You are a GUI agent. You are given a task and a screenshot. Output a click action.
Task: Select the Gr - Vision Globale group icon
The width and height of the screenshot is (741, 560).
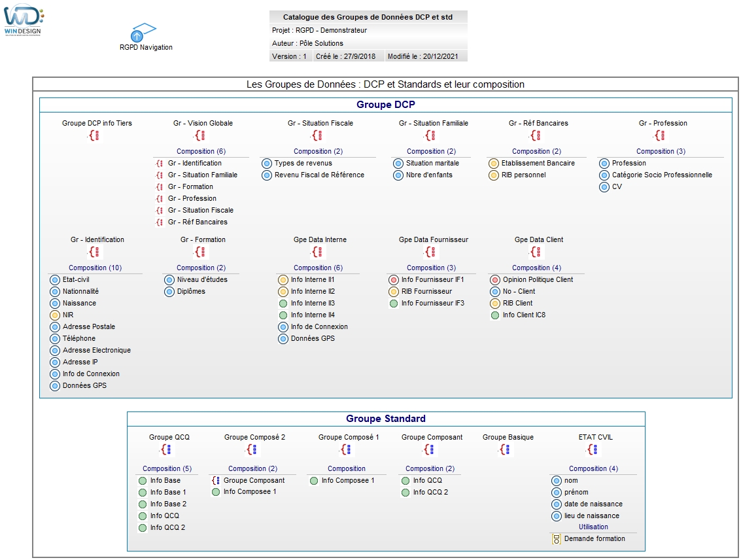click(x=200, y=135)
